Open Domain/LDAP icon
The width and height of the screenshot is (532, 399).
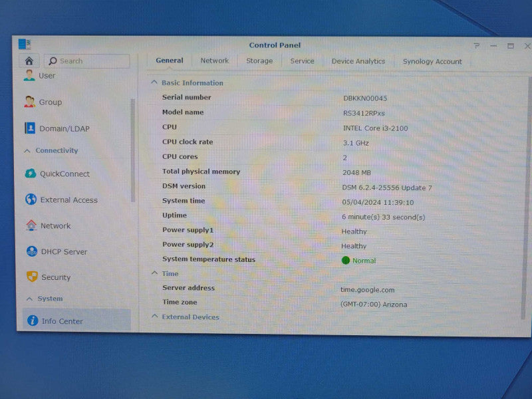30,128
